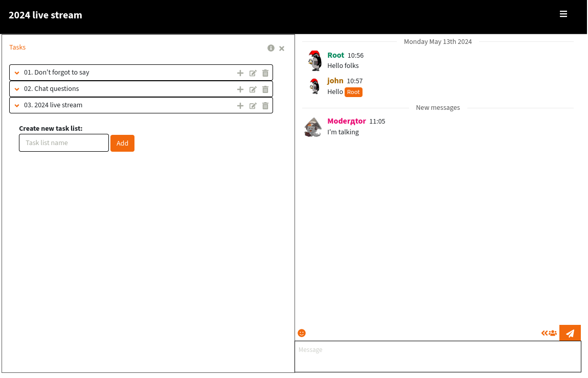Click 'Create new task list:' label
This screenshot has height=378, width=588.
point(51,129)
